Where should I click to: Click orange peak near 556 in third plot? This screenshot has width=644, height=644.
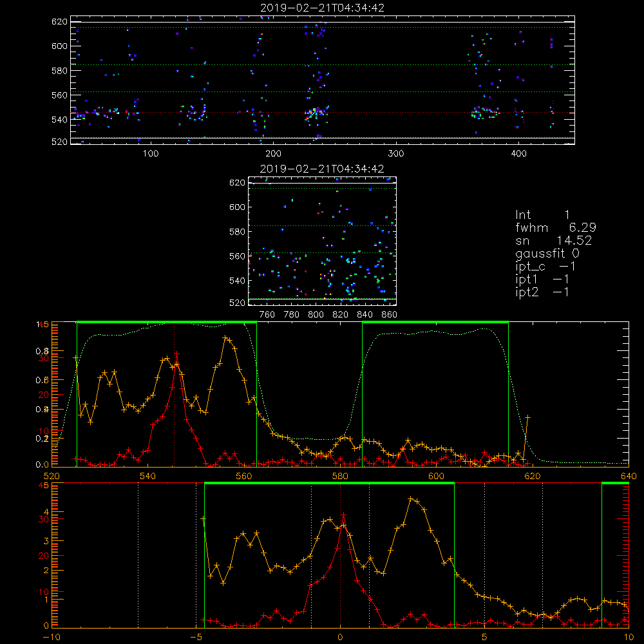[x=225, y=337]
